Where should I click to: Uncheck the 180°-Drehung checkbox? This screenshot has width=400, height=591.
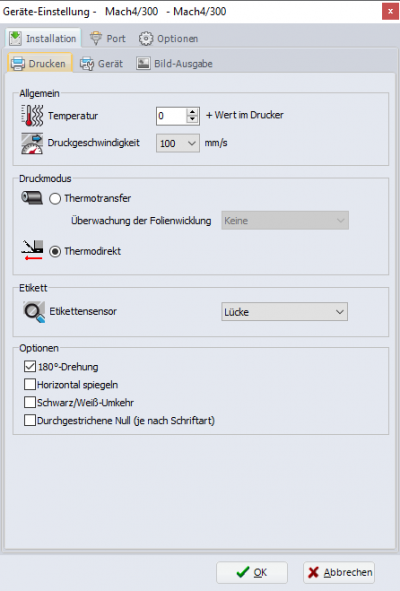[x=30, y=366]
